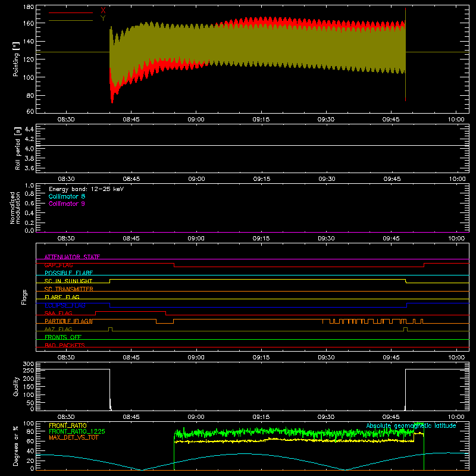The width and height of the screenshot is (476, 476).
Task: Click the Normalized modulation axis title
Action: coord(15,208)
